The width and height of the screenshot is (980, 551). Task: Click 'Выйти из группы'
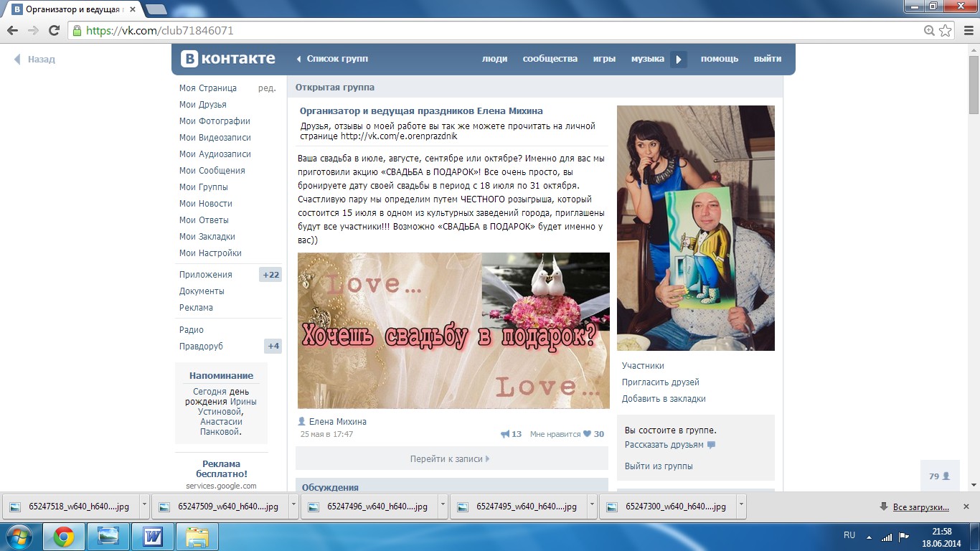click(x=659, y=466)
